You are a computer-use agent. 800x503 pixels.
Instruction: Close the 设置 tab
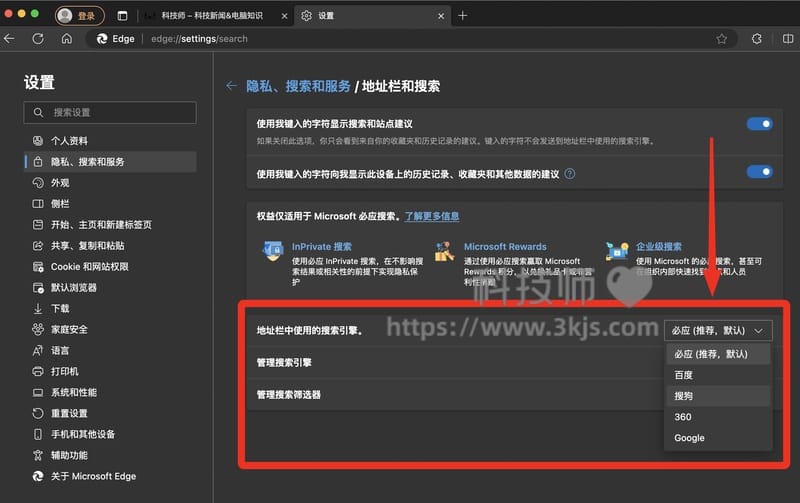click(x=441, y=16)
